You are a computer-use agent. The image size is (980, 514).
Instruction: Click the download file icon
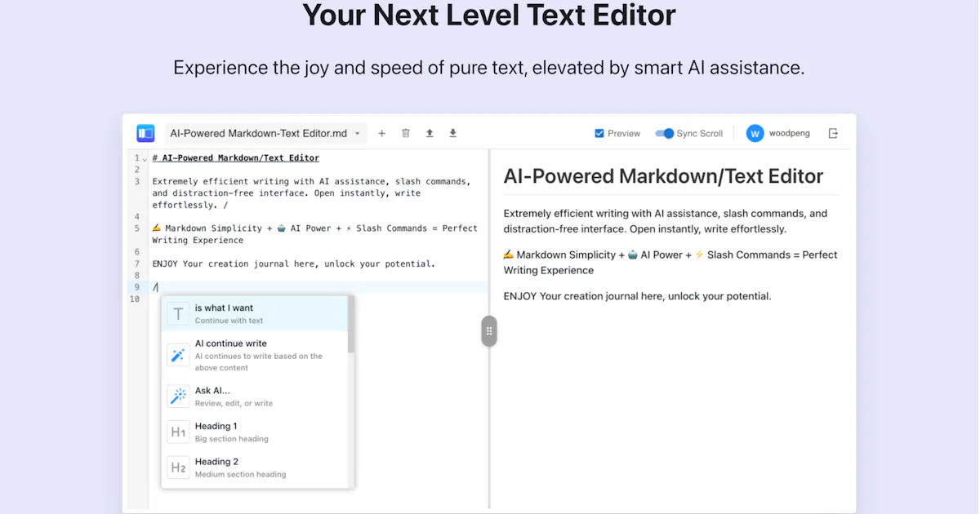tap(453, 133)
